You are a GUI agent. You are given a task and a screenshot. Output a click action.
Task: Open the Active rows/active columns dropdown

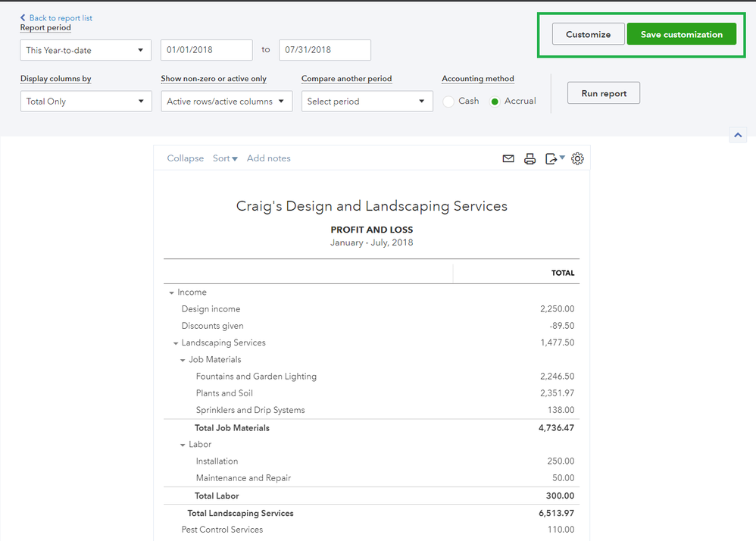coord(226,100)
